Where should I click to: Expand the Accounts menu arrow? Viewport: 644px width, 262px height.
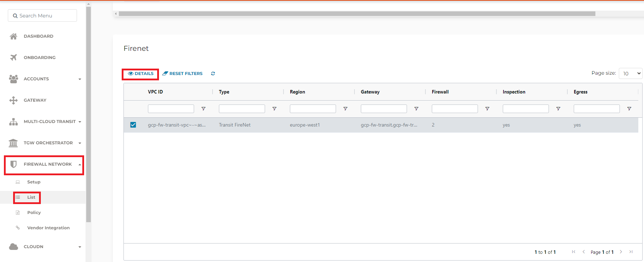pos(80,79)
